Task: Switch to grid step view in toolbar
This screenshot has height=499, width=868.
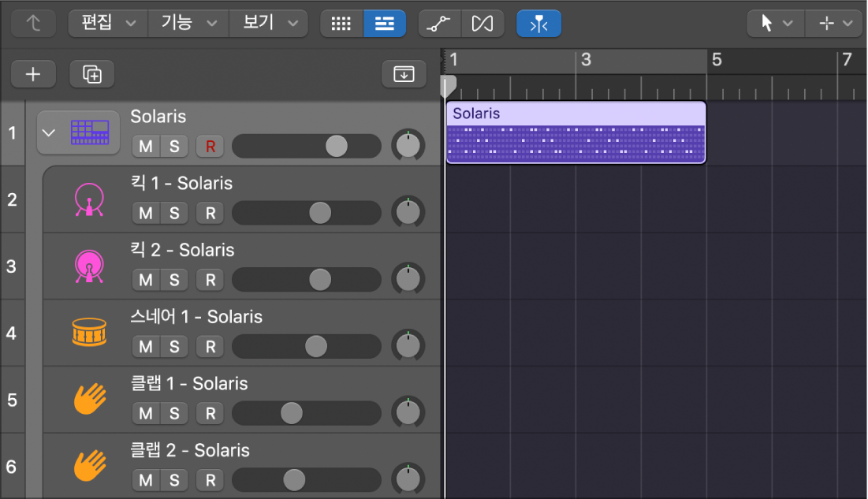Action: pos(341,23)
